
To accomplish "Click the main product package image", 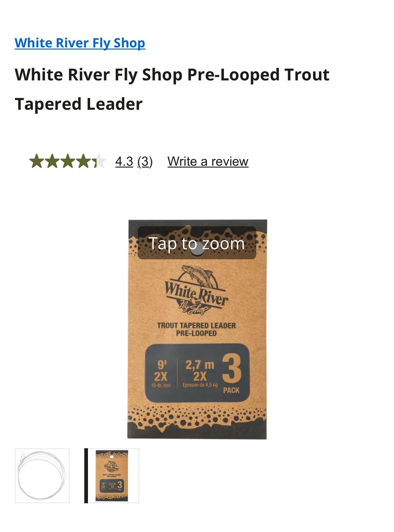I will pyautogui.click(x=197, y=330).
